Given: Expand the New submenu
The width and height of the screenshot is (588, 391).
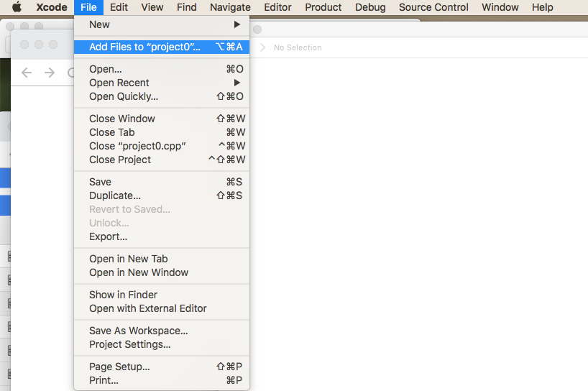Looking at the screenshot, I should tap(162, 24).
